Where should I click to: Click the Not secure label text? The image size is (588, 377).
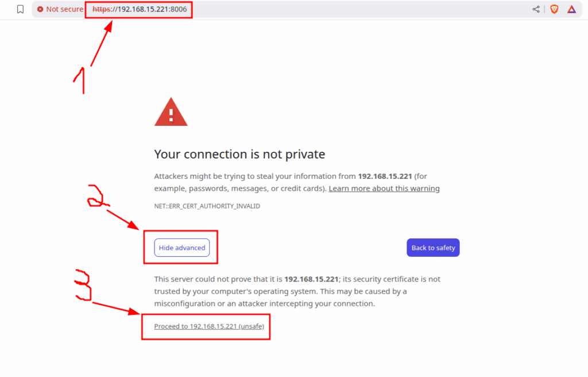(64, 9)
